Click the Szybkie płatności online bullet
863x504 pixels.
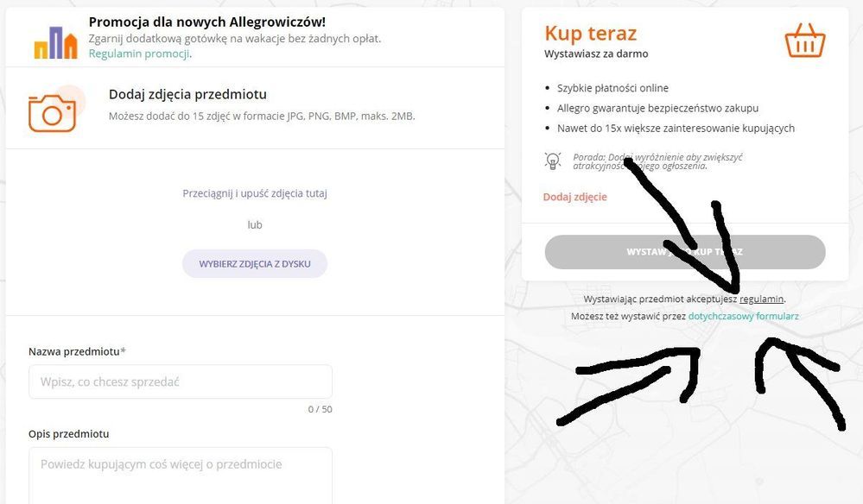[612, 88]
